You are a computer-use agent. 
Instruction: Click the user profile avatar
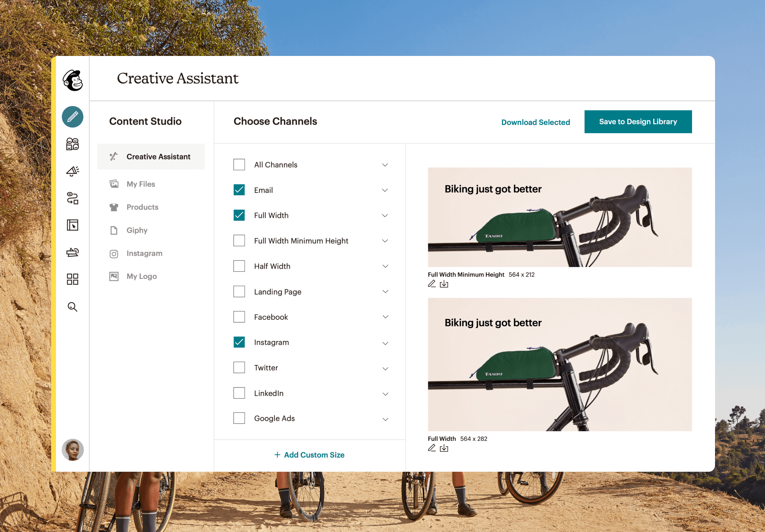pos(73,450)
